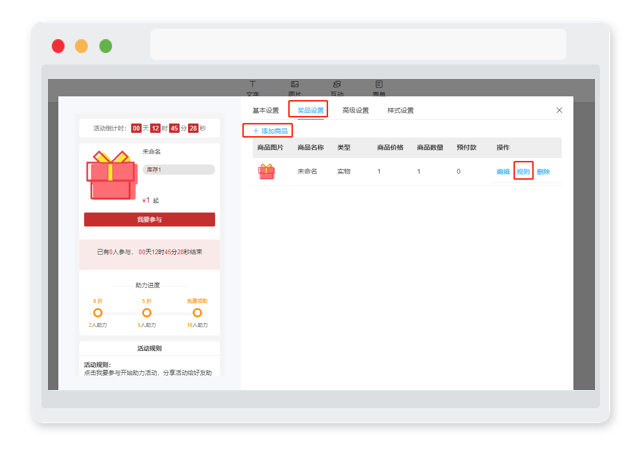Select the 文字 text tool icon
The height and width of the screenshot is (450, 640).
tap(253, 84)
